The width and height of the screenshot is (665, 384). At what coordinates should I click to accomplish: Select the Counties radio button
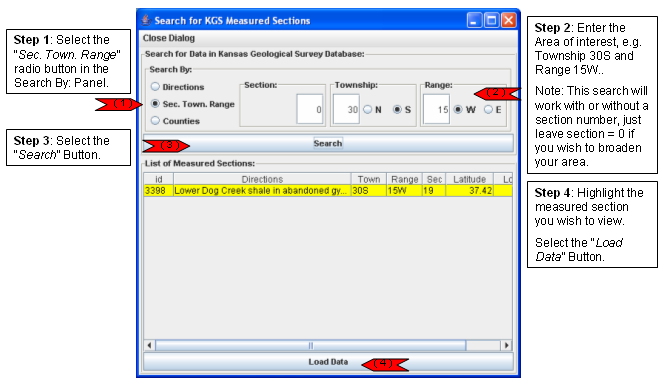[155, 121]
